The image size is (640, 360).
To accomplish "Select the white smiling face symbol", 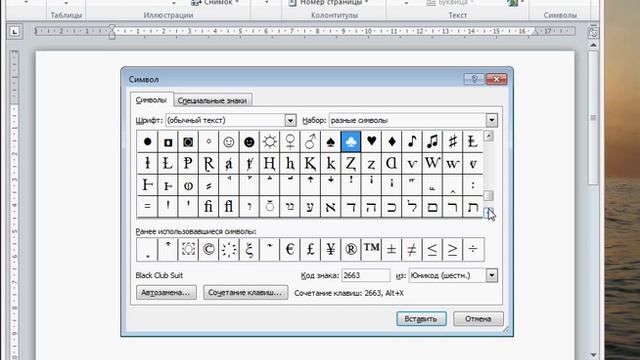I will pyautogui.click(x=229, y=142).
